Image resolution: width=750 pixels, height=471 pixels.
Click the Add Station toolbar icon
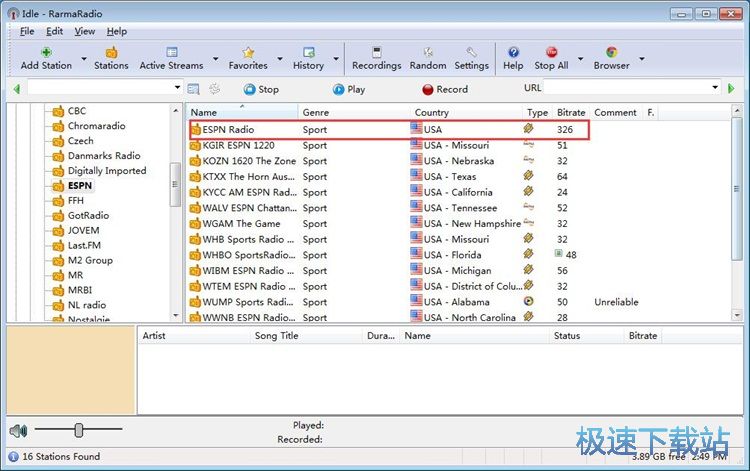pyautogui.click(x=46, y=58)
